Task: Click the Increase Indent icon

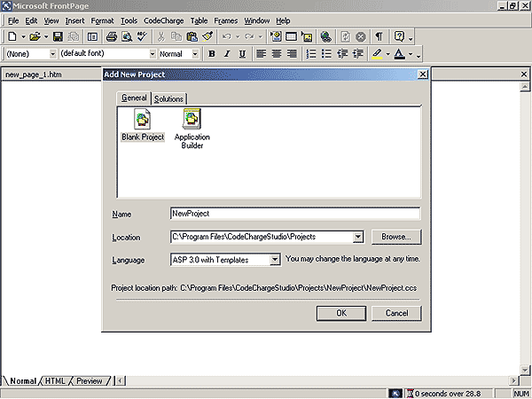Action: pyautogui.click(x=358, y=53)
